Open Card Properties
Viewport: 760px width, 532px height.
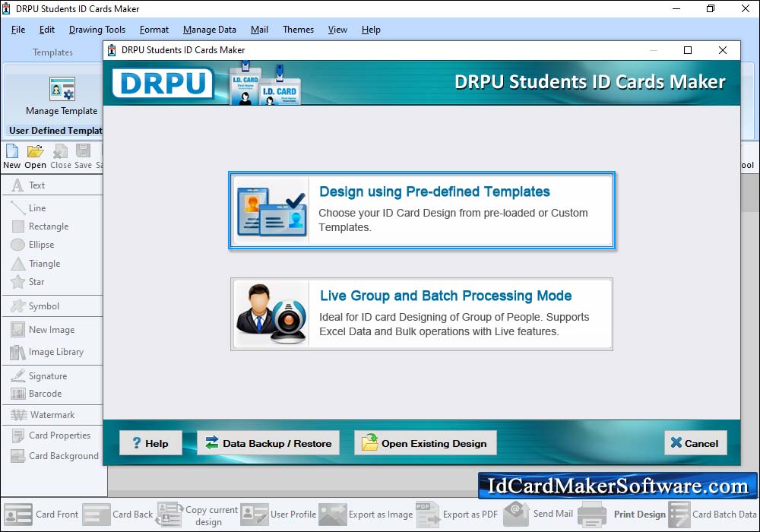coord(51,435)
